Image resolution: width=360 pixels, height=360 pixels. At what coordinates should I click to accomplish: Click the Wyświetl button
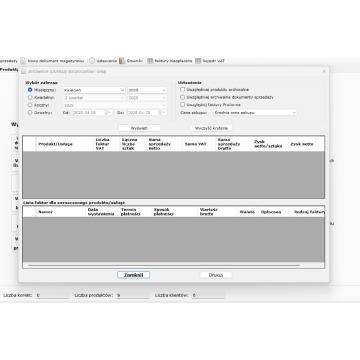click(x=139, y=128)
